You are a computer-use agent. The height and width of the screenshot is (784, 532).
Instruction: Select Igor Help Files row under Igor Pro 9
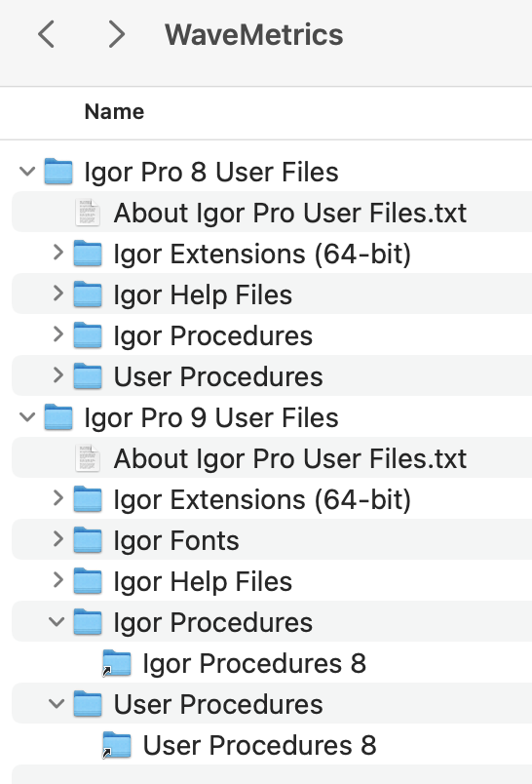[x=272, y=581]
